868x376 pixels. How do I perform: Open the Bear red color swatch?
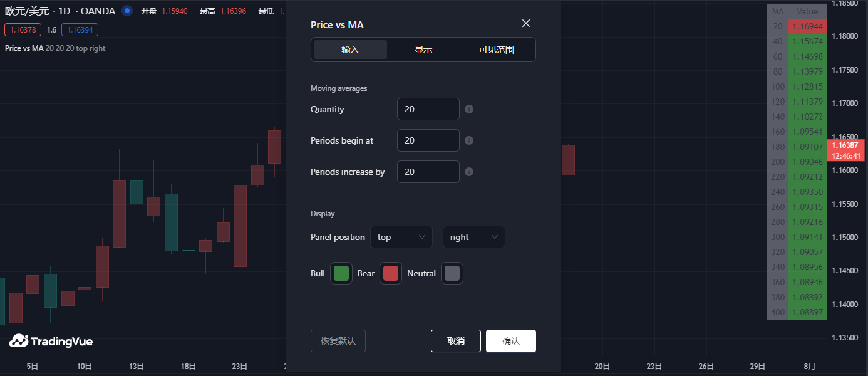(x=391, y=273)
